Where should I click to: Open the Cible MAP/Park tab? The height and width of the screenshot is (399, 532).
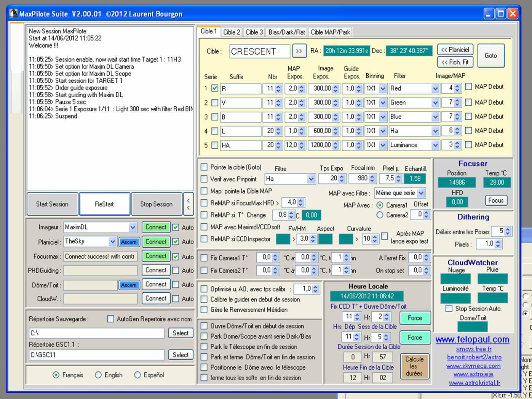(330, 32)
